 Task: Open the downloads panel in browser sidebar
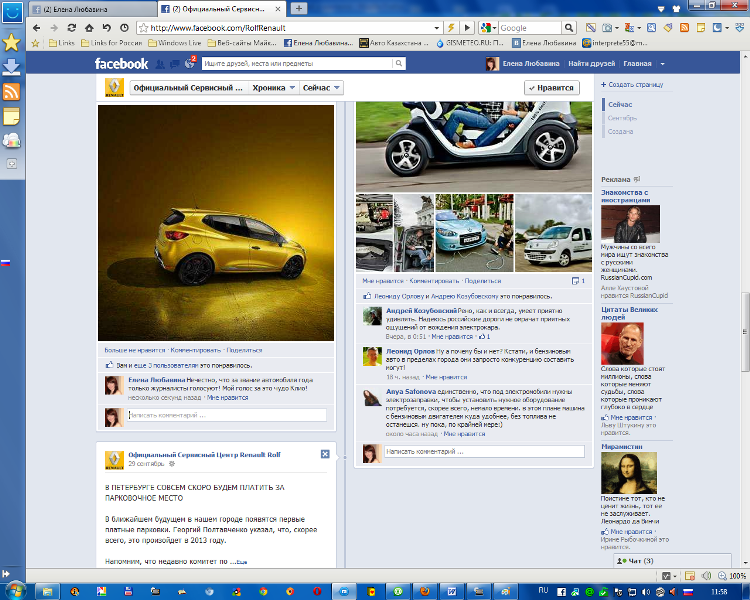tap(11, 67)
